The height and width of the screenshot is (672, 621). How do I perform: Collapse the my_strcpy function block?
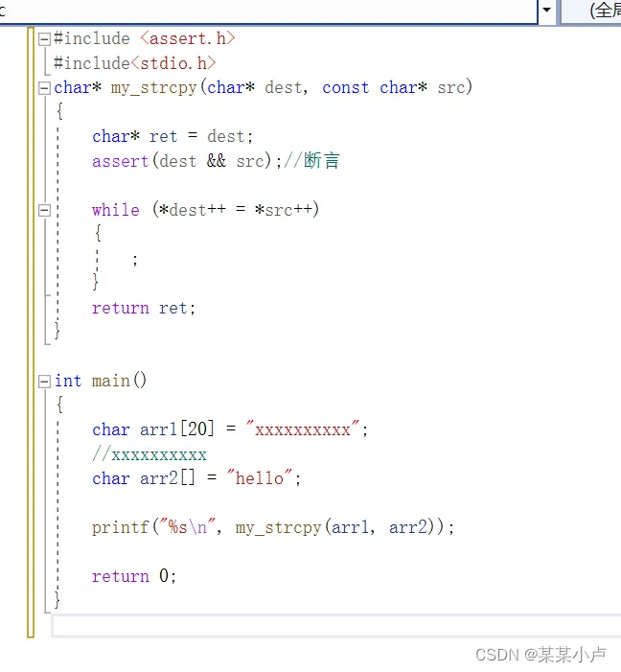44,88
